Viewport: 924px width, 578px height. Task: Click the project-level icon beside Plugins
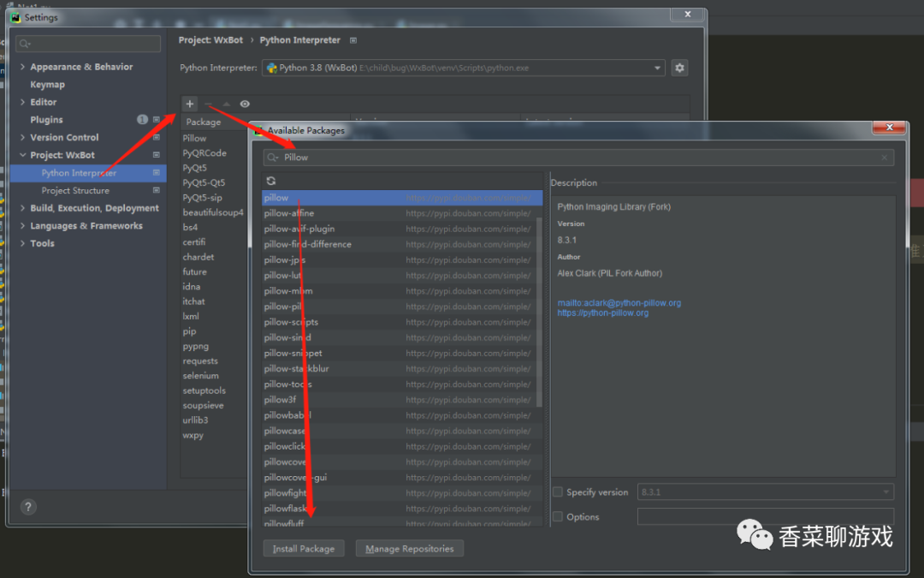tap(157, 120)
